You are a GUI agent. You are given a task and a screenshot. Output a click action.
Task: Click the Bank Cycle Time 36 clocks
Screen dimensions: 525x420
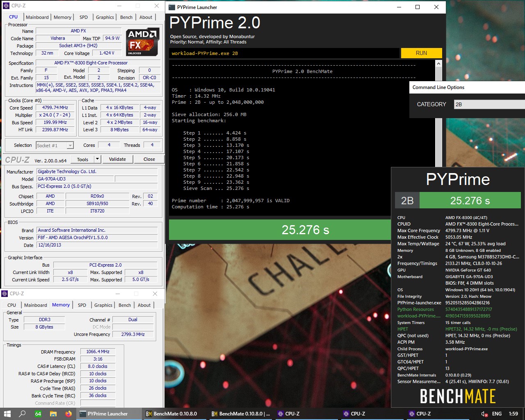point(98,395)
